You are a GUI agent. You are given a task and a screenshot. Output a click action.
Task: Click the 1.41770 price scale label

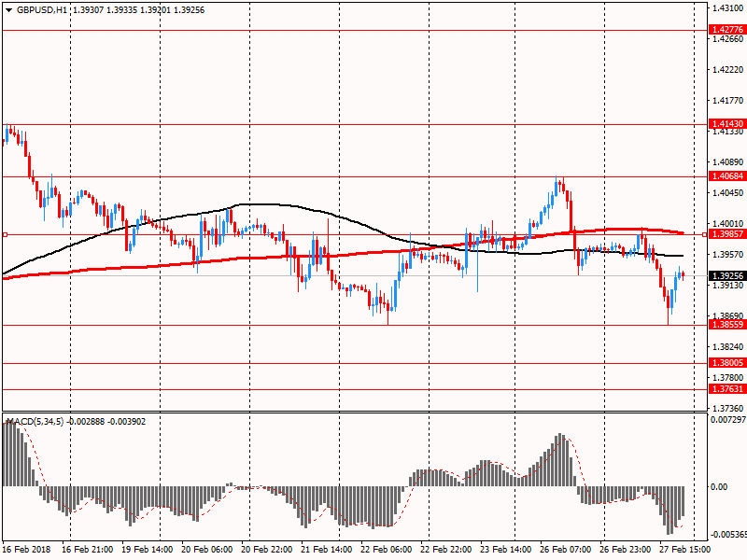pyautogui.click(x=727, y=101)
